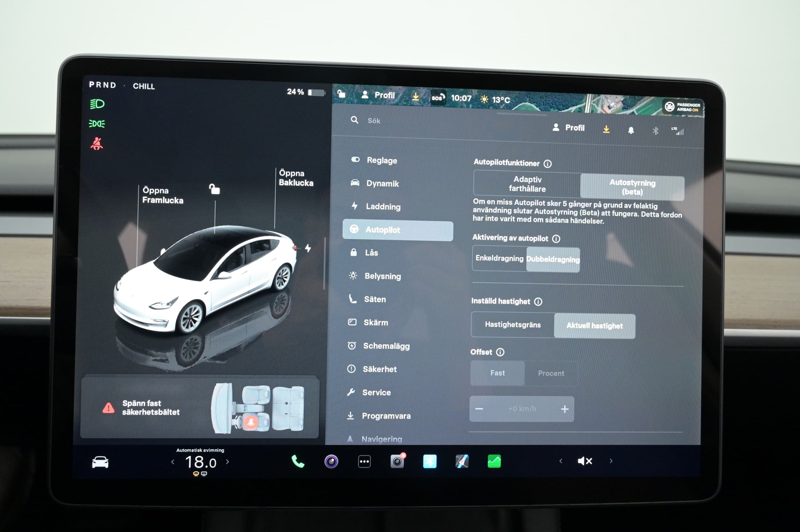This screenshot has height=532, width=800.
Task: Unmute the muted speaker volume icon
Action: coord(584,461)
